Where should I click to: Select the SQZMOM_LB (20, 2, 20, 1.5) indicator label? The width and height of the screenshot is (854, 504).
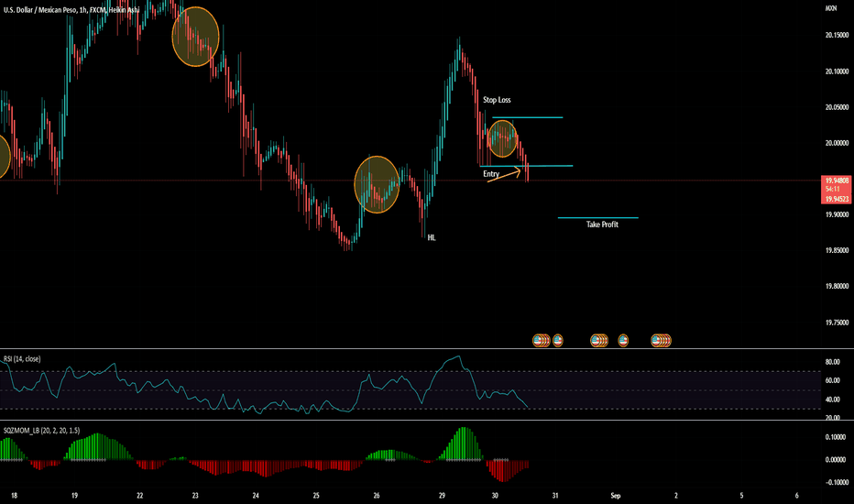click(x=41, y=431)
